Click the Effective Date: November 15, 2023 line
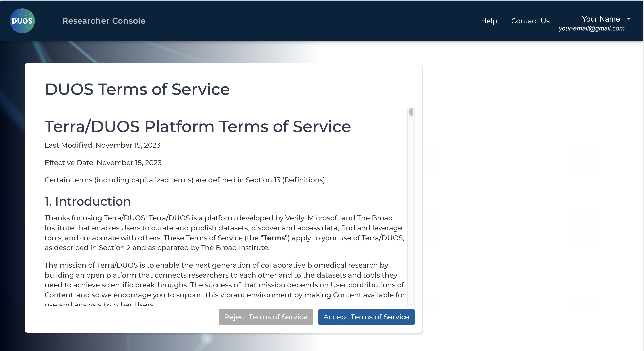 (103, 163)
